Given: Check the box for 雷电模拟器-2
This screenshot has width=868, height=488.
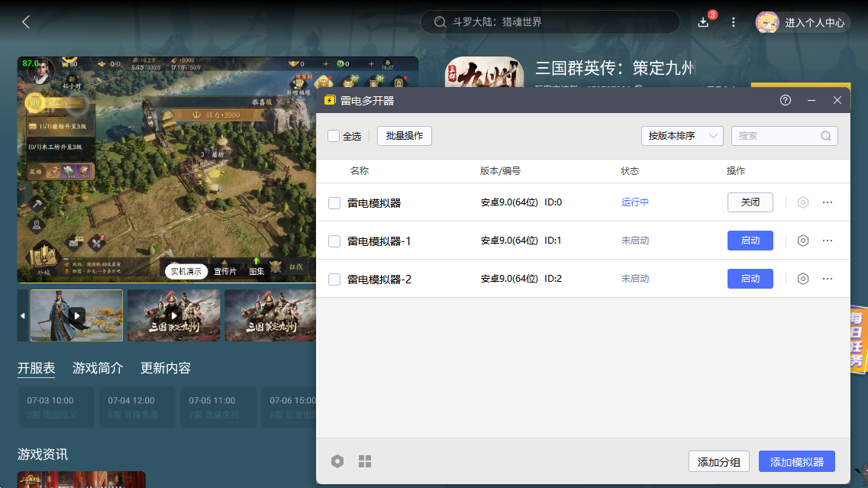Looking at the screenshot, I should [x=334, y=280].
